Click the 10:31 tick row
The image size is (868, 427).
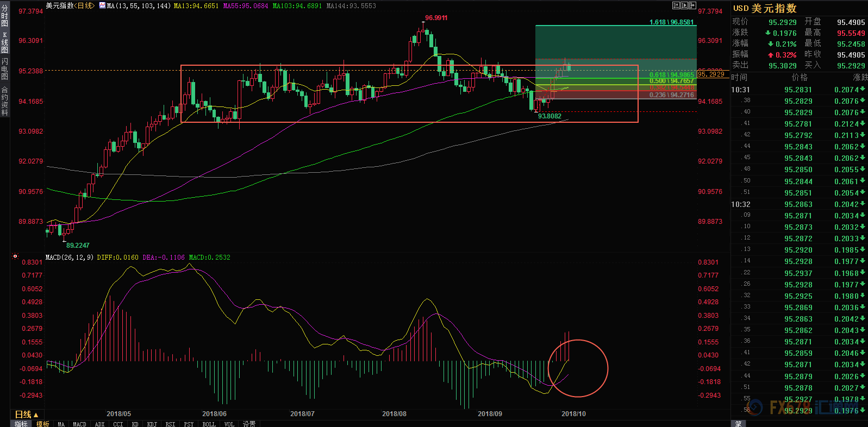tap(799, 90)
